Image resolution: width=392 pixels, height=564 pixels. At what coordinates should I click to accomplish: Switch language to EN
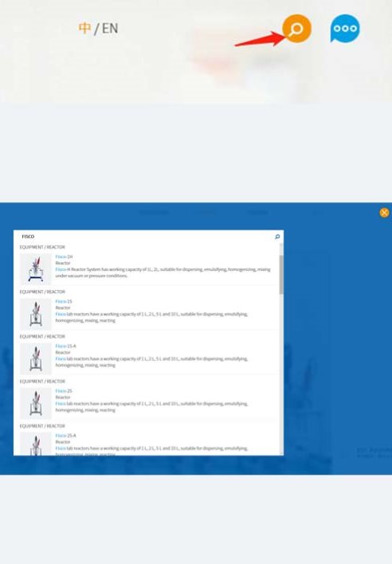(x=110, y=28)
